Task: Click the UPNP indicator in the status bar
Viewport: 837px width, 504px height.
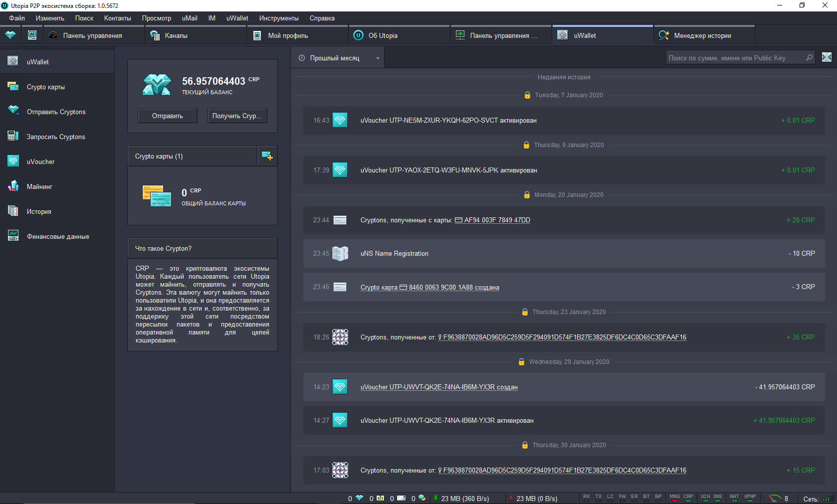Action: 750,498
